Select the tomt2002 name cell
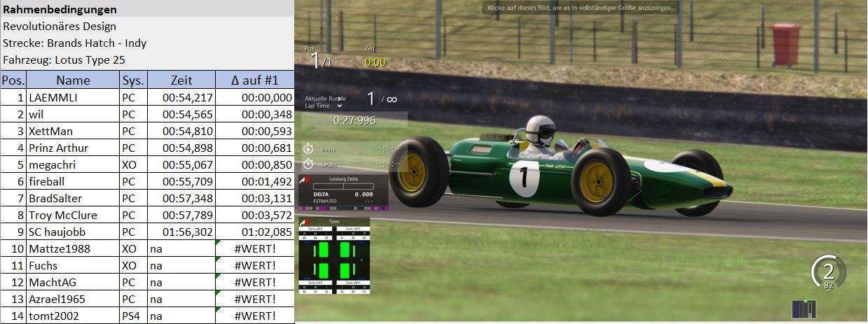868x324 pixels. [73, 316]
